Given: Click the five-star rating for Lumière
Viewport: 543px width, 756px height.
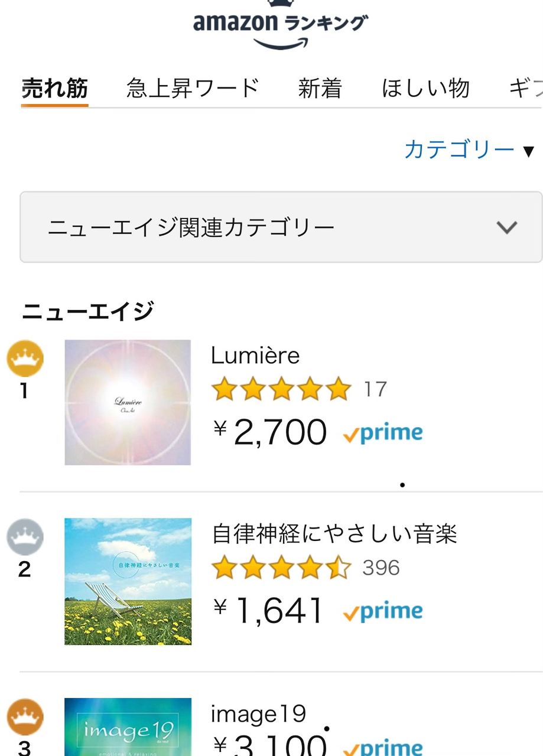Looking at the screenshot, I should [x=281, y=389].
